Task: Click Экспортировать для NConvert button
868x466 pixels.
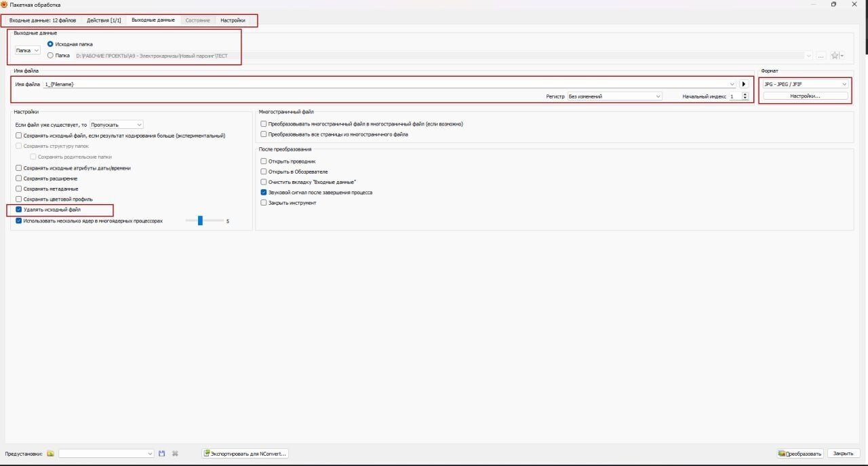Action: [245, 454]
